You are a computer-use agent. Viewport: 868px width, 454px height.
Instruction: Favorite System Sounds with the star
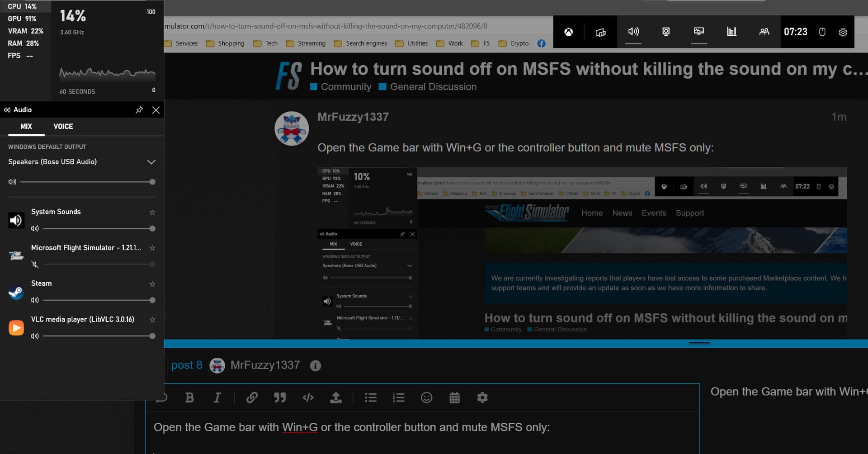click(x=152, y=212)
